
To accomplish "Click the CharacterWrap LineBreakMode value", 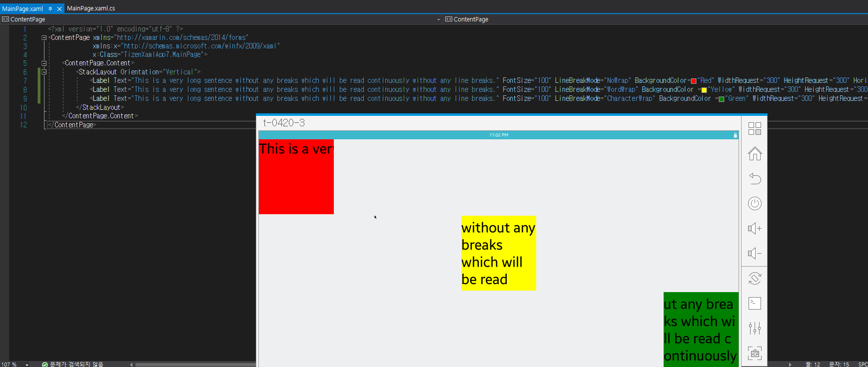I will click(630, 98).
